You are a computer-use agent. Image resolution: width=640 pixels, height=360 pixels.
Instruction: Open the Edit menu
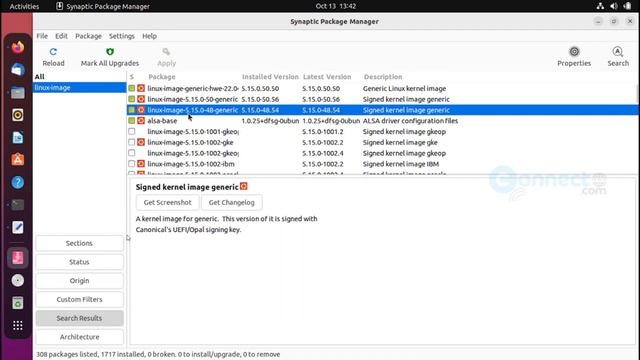coord(61,36)
